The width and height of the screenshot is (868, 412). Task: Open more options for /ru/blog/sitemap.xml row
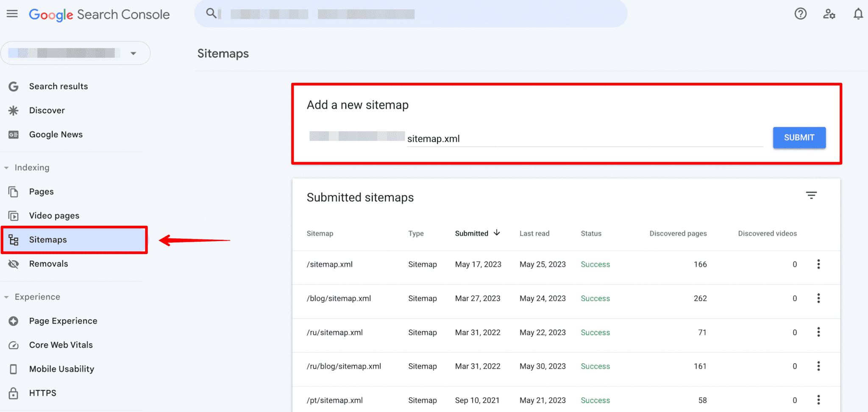point(818,366)
